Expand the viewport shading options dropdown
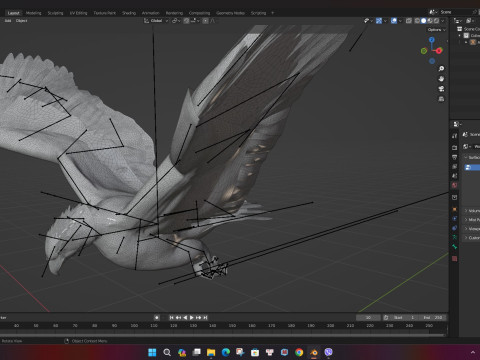 click(443, 21)
